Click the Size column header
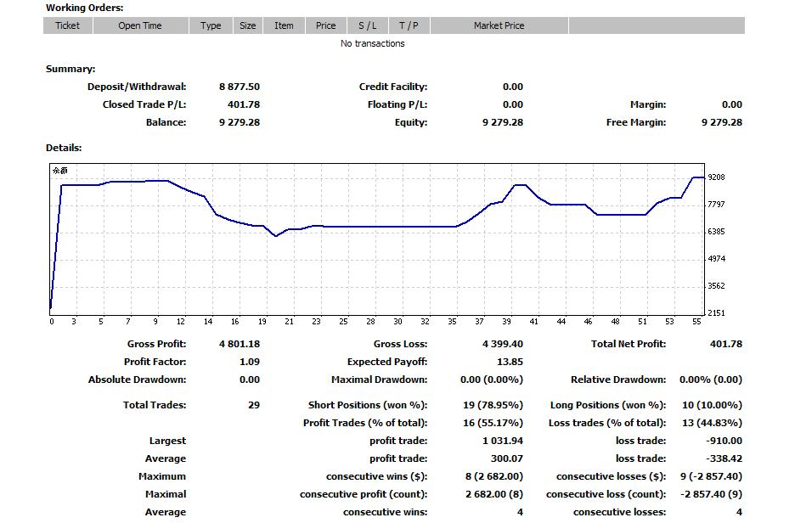This screenshot has width=812, height=523. (x=247, y=25)
